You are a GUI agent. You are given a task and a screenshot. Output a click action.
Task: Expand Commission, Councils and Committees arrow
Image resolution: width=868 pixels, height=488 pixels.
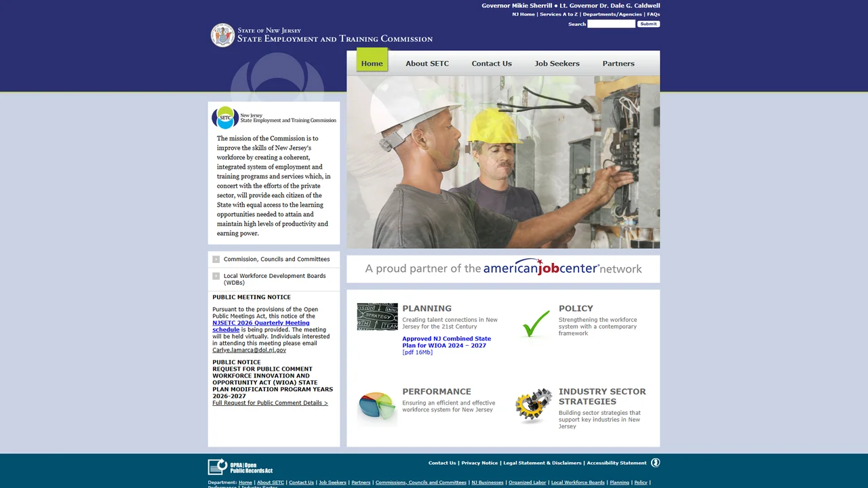[x=216, y=259]
